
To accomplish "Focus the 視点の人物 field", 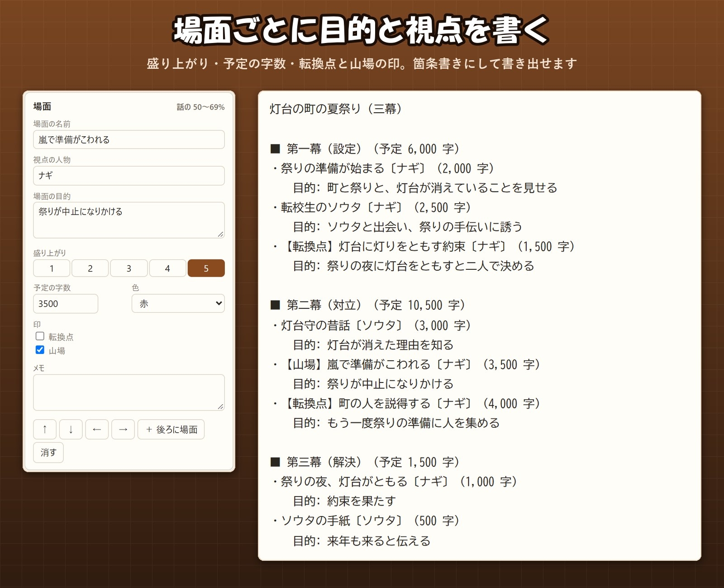I will tap(129, 176).
